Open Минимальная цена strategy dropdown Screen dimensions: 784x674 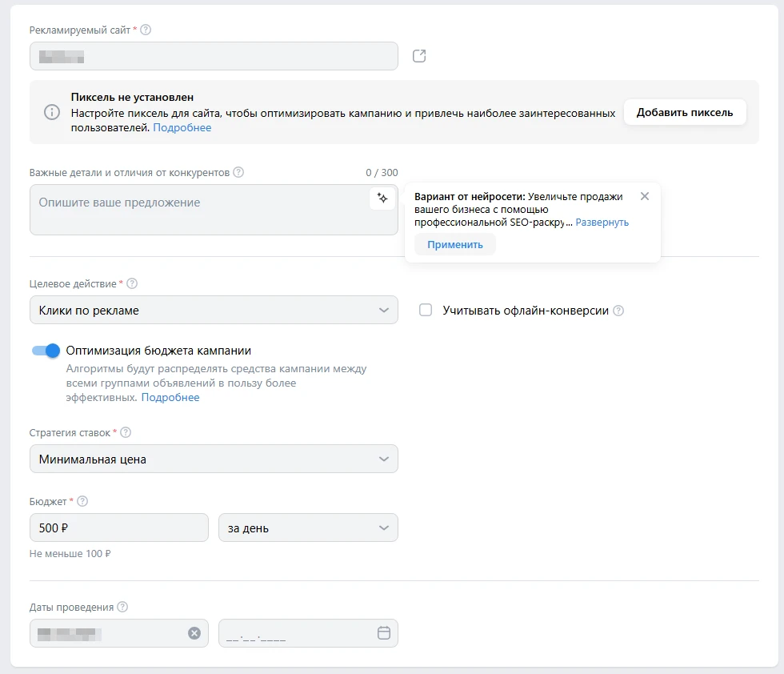tap(214, 459)
